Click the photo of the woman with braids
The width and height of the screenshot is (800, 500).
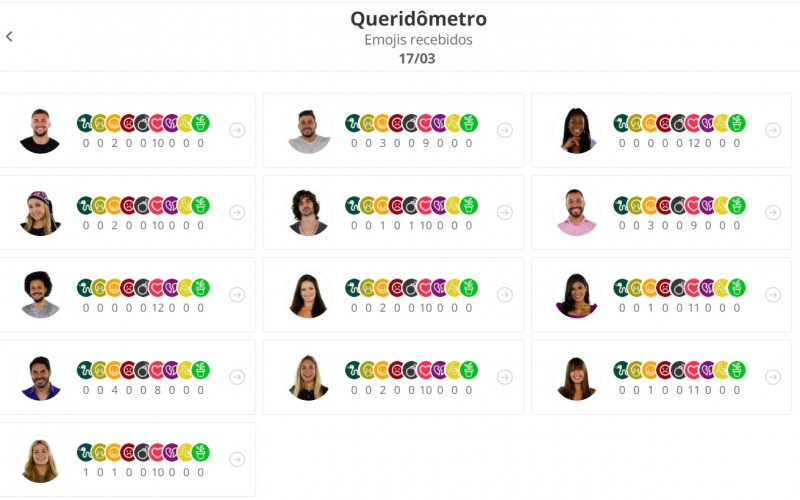(576, 130)
